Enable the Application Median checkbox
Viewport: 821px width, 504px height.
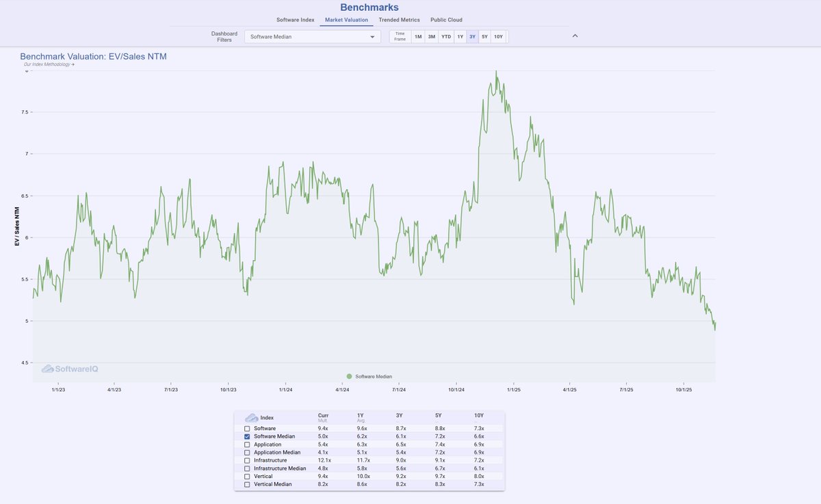(x=246, y=452)
